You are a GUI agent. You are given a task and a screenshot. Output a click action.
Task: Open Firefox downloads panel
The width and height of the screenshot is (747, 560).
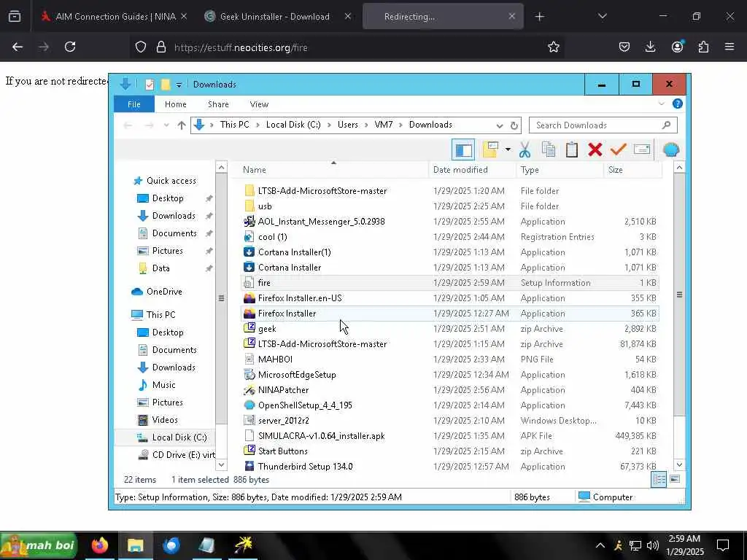(650, 47)
